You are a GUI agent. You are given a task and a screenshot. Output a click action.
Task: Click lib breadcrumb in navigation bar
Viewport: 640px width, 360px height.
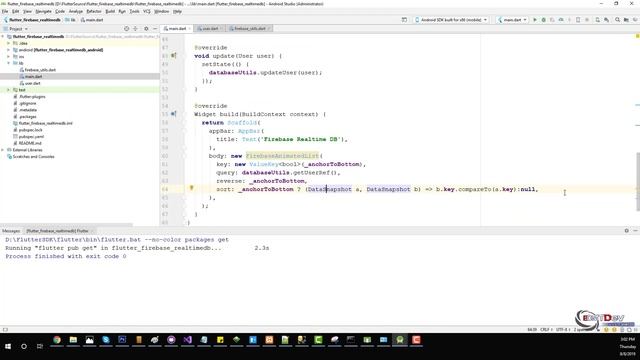tap(71, 20)
